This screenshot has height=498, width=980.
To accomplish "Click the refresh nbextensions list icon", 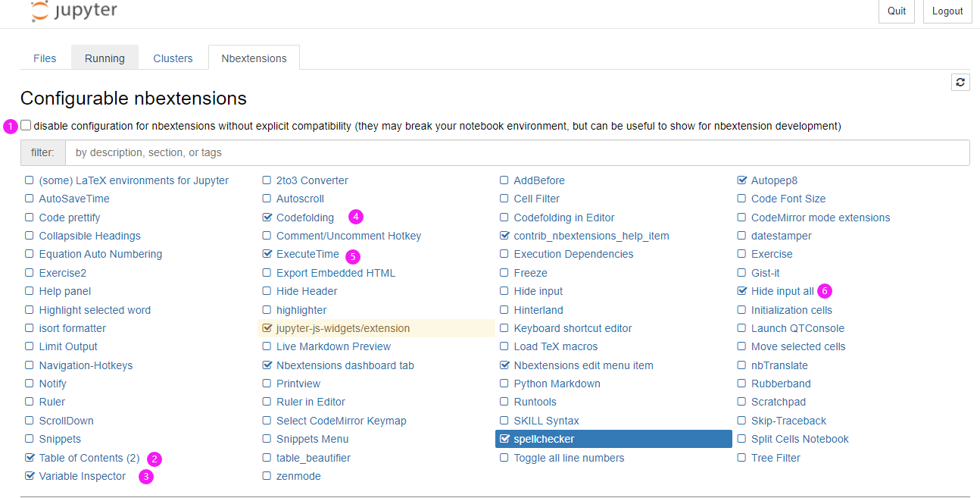I will pyautogui.click(x=960, y=83).
